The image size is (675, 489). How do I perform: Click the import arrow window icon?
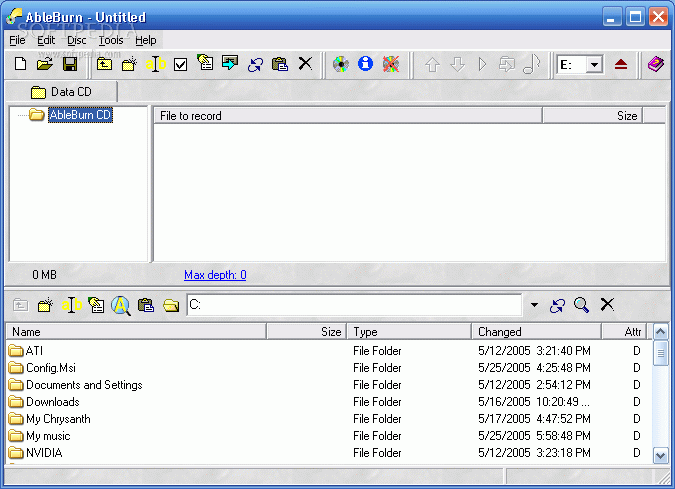tap(230, 63)
